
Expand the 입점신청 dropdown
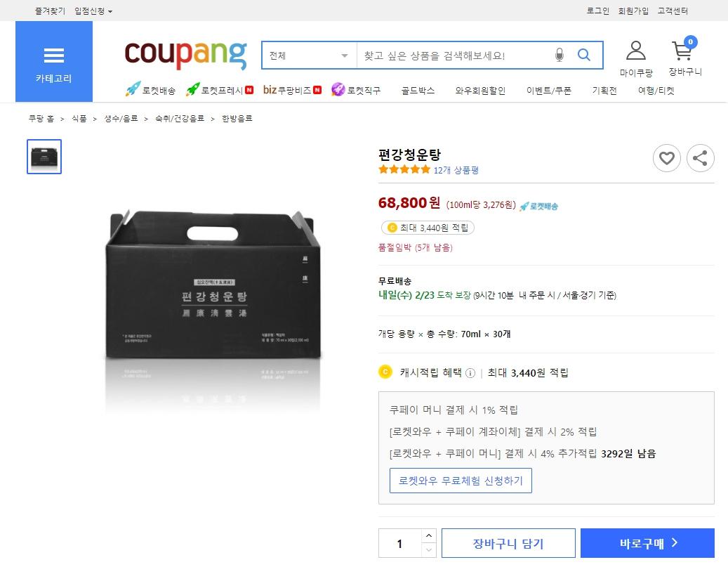coord(93,11)
